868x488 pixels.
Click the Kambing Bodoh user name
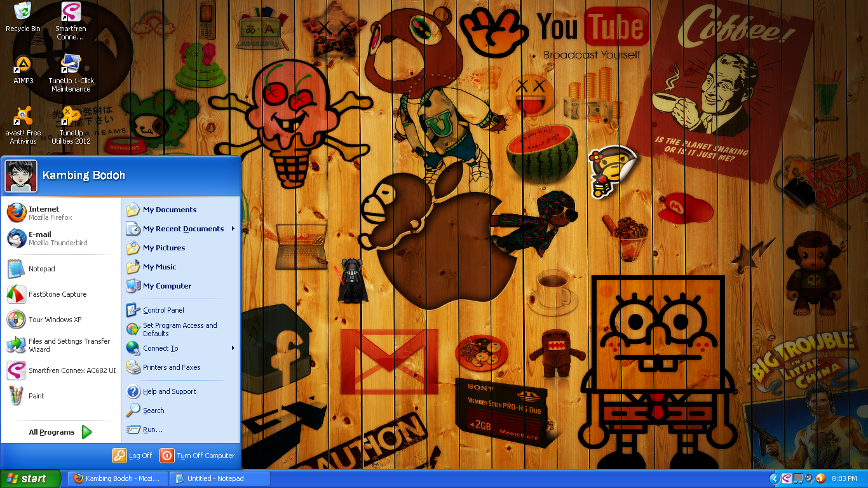click(x=83, y=175)
